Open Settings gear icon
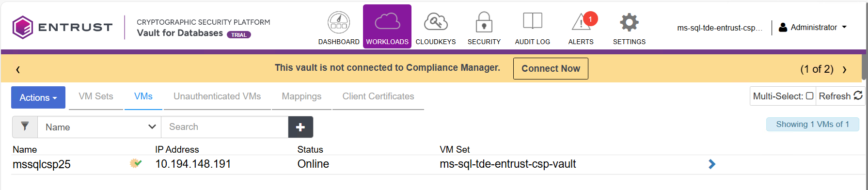The height and width of the screenshot is (190, 868). [x=629, y=22]
